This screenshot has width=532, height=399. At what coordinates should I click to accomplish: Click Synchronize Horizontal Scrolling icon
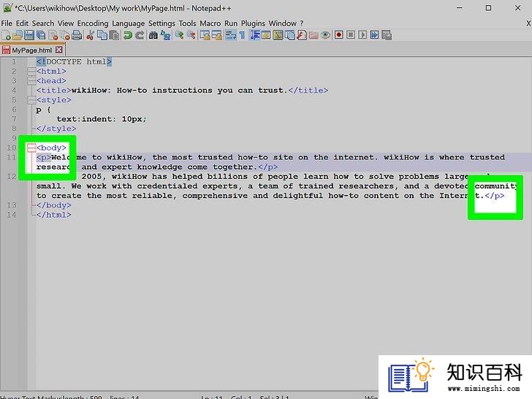click(x=217, y=35)
